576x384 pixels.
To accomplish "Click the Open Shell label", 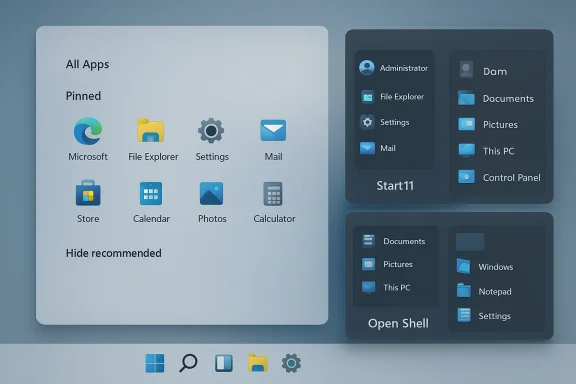I will click(x=398, y=323).
